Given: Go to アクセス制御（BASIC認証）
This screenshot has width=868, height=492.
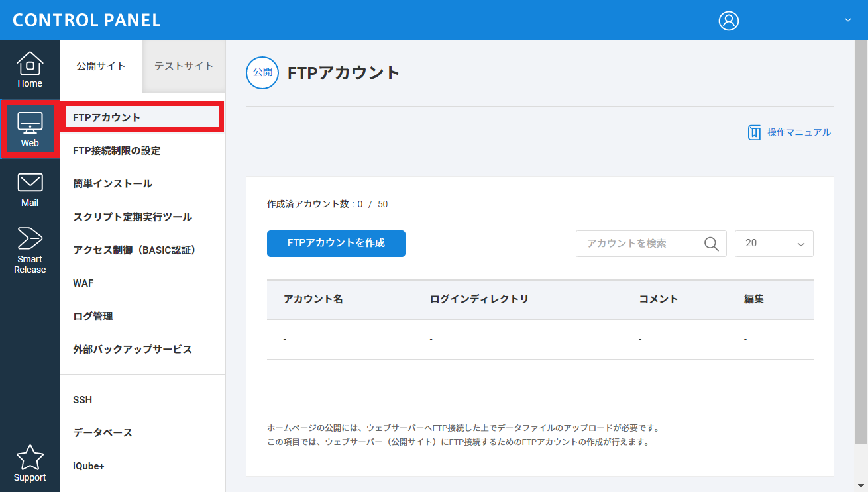Looking at the screenshot, I should point(134,250).
